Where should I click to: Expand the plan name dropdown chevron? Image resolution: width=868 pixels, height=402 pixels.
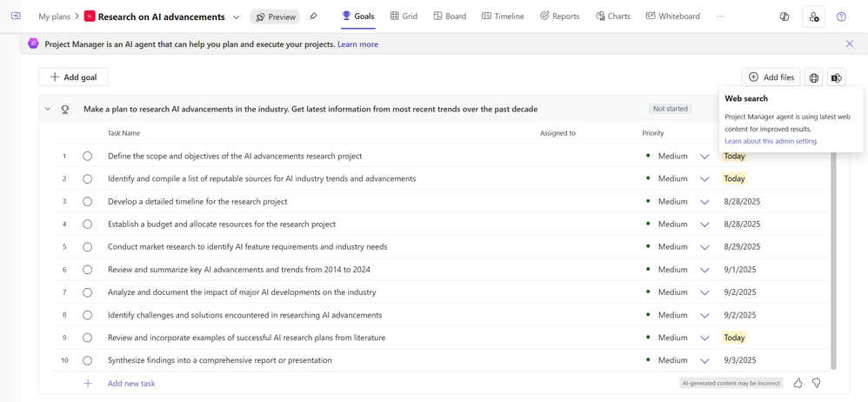tap(236, 17)
